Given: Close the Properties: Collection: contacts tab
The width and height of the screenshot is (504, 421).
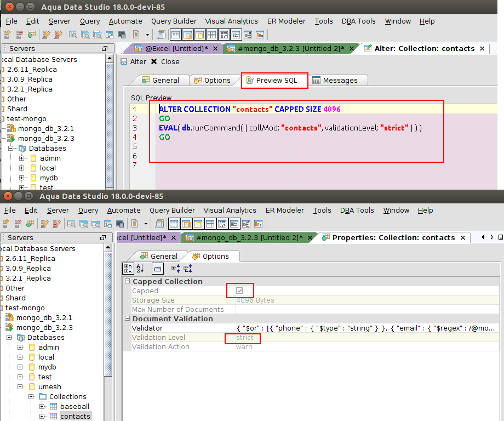Looking at the screenshot, I should click(463, 238).
